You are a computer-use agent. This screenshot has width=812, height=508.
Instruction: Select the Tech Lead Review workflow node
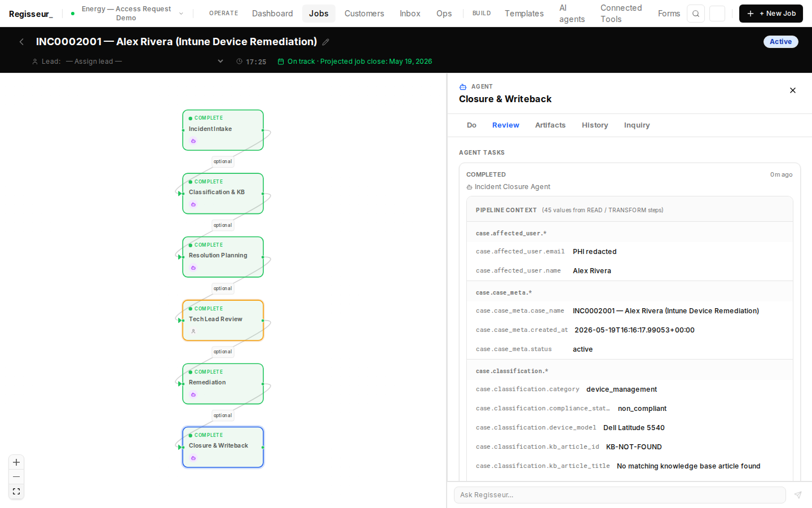click(x=223, y=320)
